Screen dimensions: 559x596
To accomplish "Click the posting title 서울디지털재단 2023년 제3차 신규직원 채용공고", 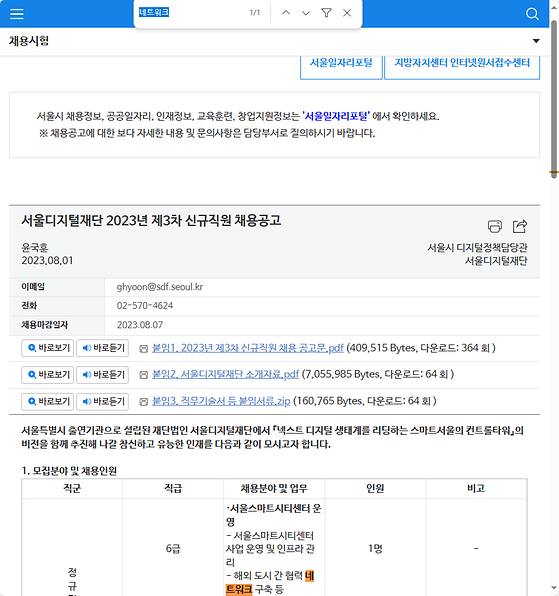I will point(151,220).
